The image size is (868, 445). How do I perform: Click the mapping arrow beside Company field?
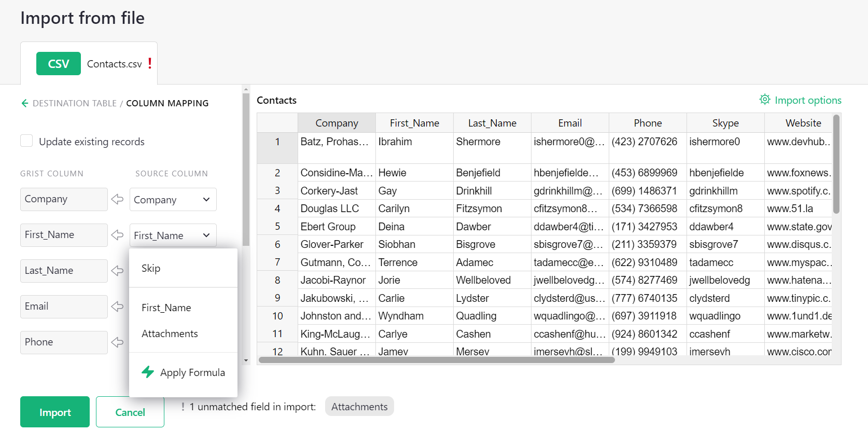tap(118, 199)
